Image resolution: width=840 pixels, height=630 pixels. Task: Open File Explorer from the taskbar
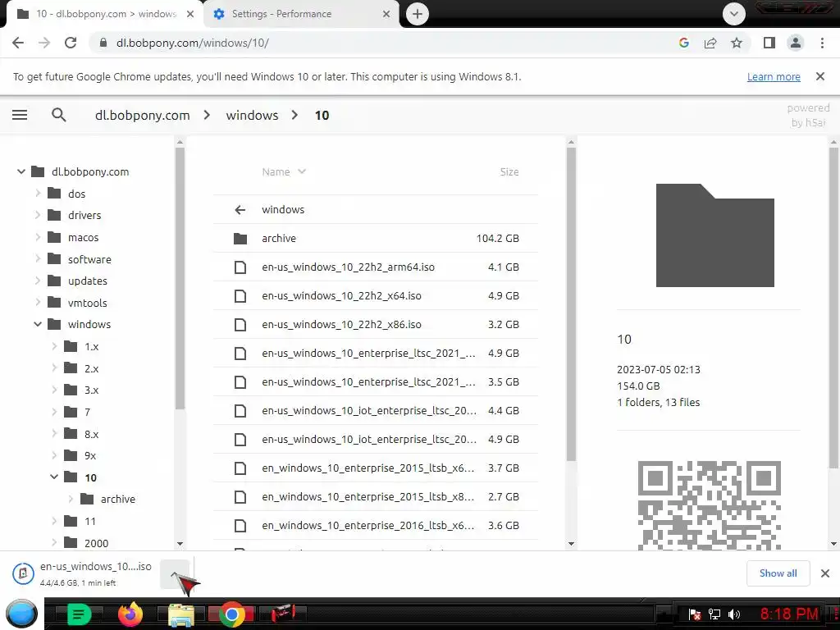point(181,614)
